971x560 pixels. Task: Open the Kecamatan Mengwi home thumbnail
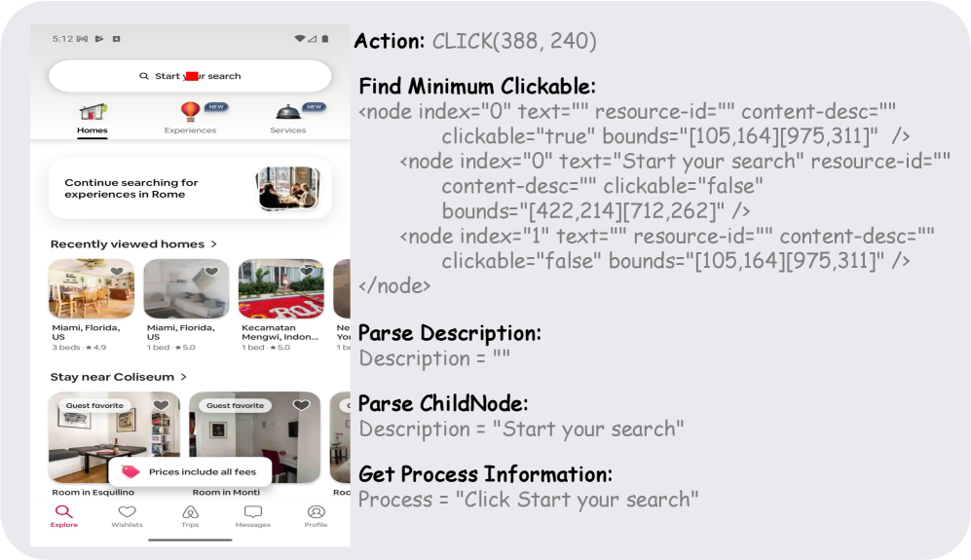281,288
